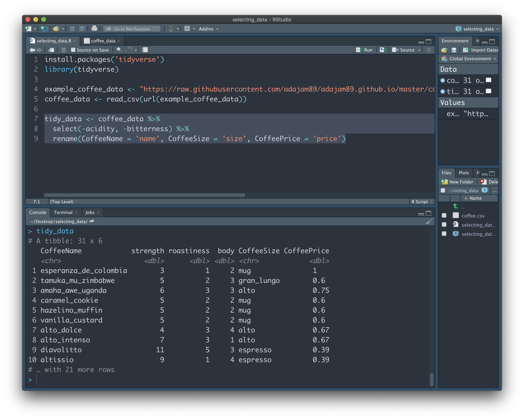This screenshot has width=524, height=420.
Task: Open the R Script file type selector
Action: point(422,202)
